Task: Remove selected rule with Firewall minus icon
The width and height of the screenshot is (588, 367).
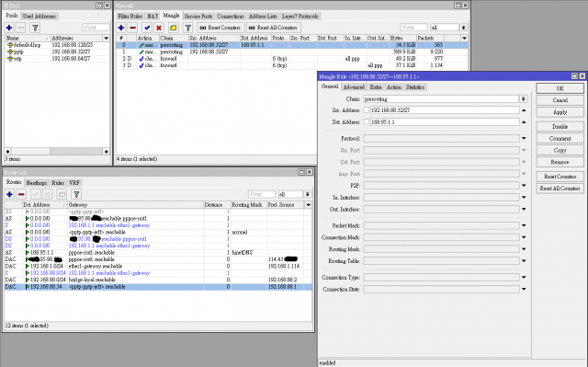Action: click(132, 28)
